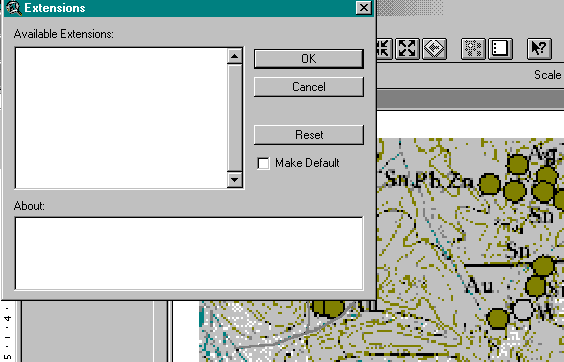564x362 pixels.
Task: Activate the context Help pointer icon
Action: tap(539, 48)
